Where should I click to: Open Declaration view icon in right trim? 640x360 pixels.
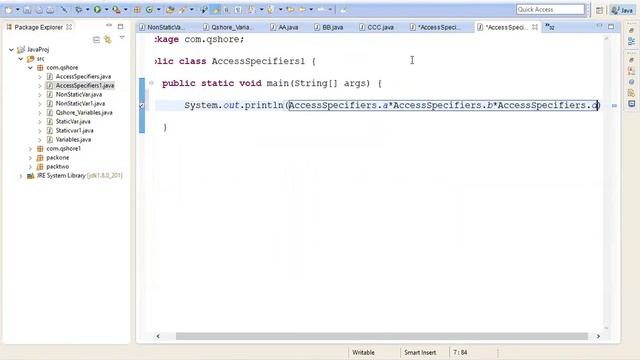coord(631,93)
